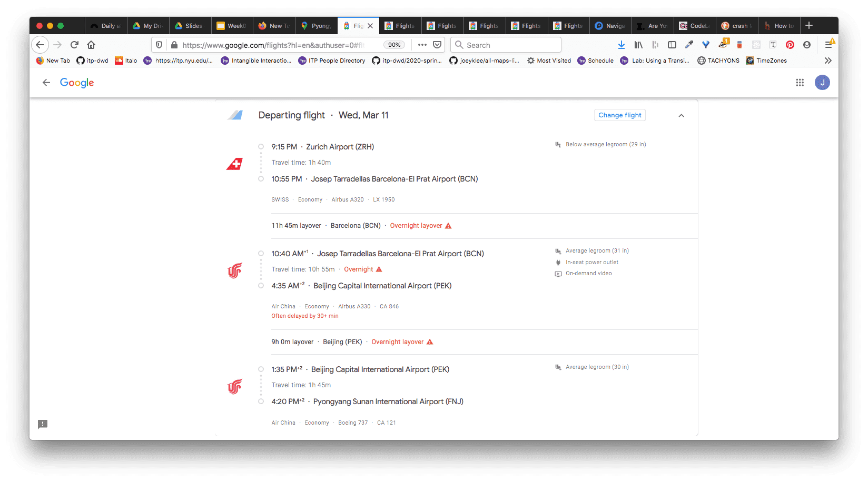Screen dimensions: 868x482
Task: Switch to the Pyongyang maps tab
Action: [x=316, y=26]
